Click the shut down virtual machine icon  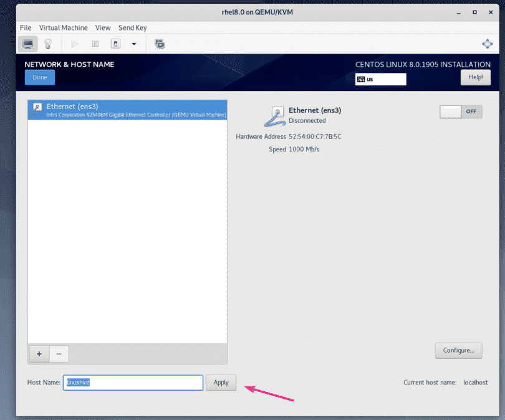[x=115, y=44]
